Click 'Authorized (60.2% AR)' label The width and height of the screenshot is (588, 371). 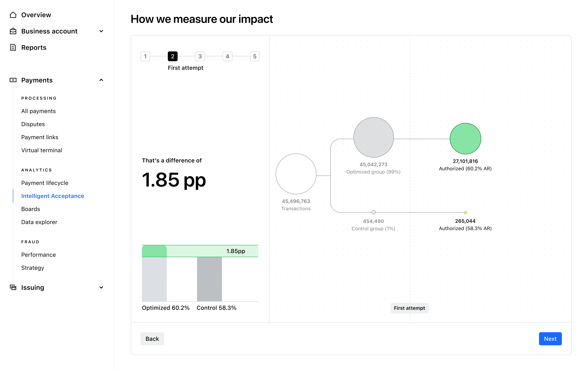point(465,169)
